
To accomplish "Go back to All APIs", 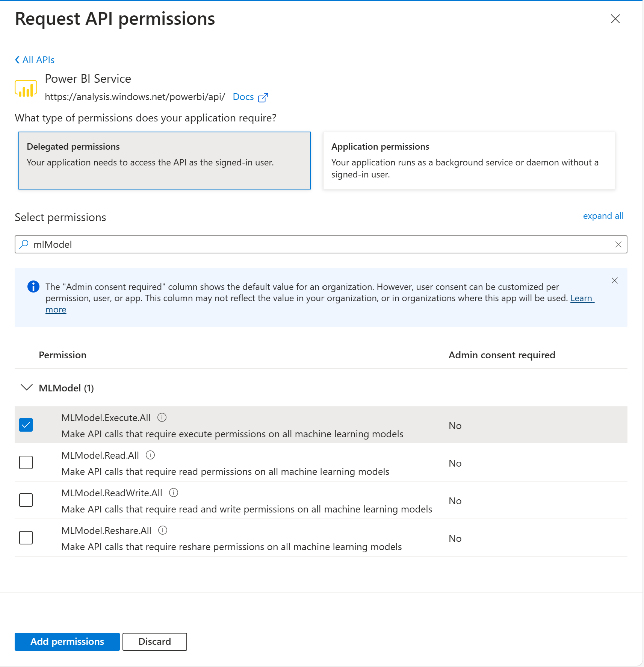I will point(35,60).
